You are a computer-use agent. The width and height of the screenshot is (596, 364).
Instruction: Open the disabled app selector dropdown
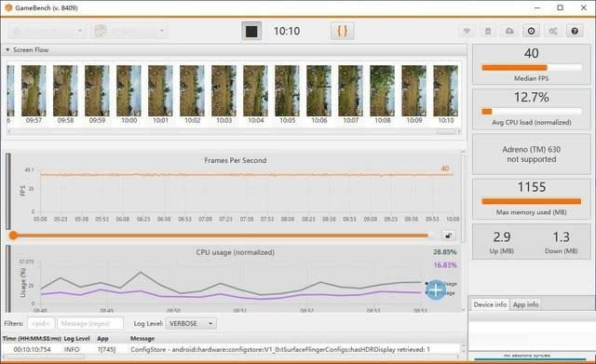coord(129,31)
